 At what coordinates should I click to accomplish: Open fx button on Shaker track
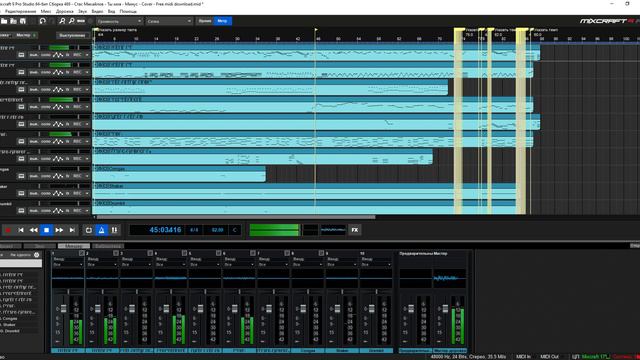click(68, 193)
